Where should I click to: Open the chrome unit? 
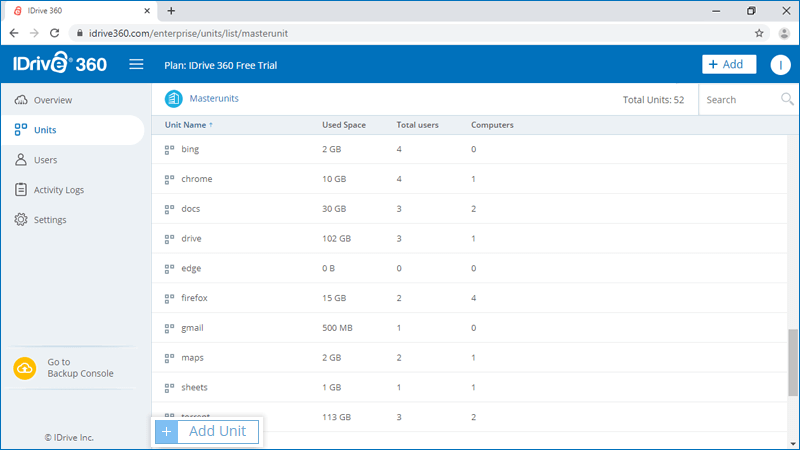click(196, 179)
